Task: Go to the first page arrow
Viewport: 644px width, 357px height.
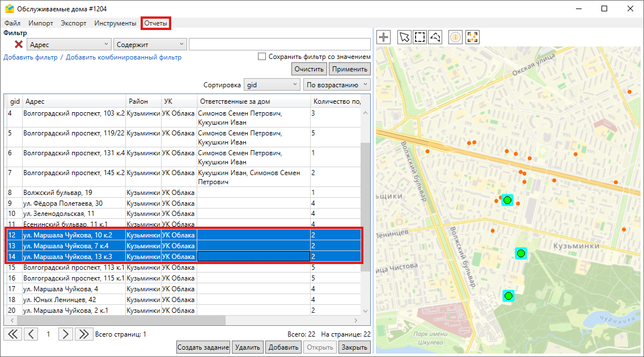Action: [x=12, y=334]
